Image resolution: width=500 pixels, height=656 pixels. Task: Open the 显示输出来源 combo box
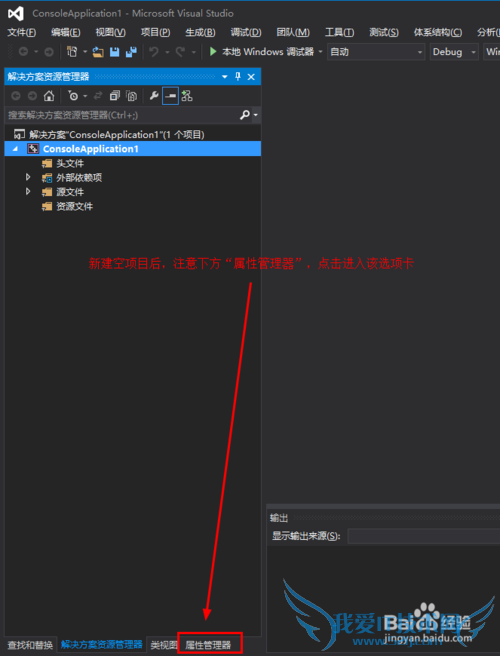(x=424, y=536)
